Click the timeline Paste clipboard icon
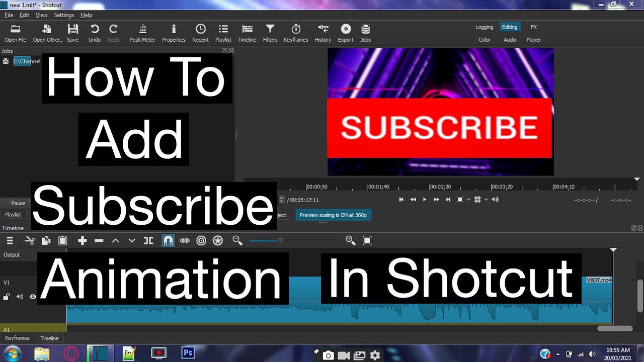The image size is (644, 362). [x=62, y=241]
